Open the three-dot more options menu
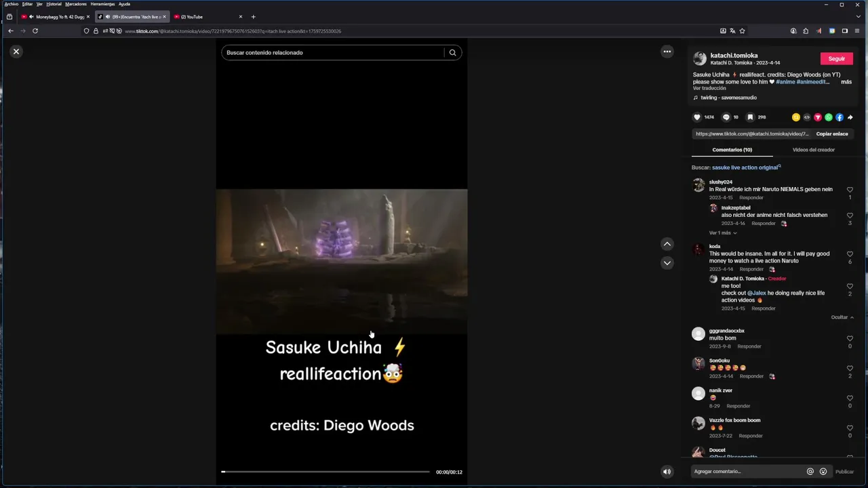 (667, 52)
